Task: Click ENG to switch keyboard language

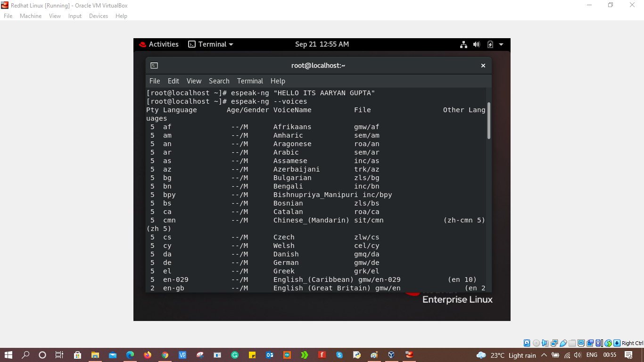Action: (x=591, y=355)
